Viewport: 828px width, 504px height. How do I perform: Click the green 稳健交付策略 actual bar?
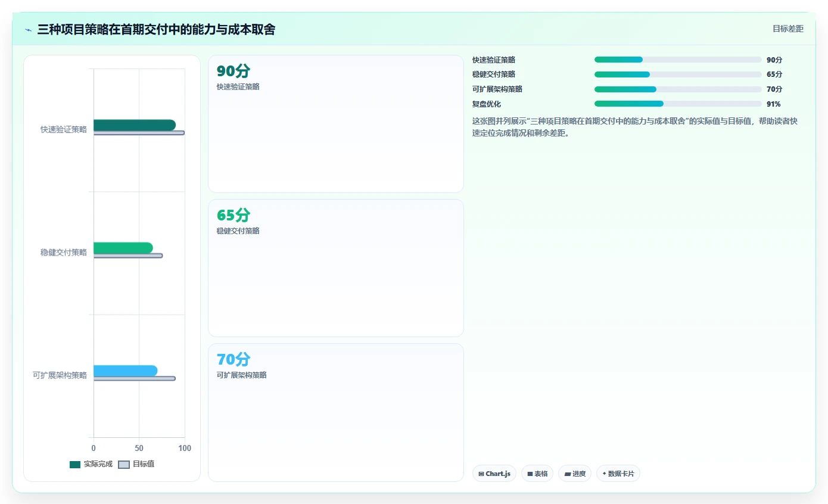click(123, 248)
